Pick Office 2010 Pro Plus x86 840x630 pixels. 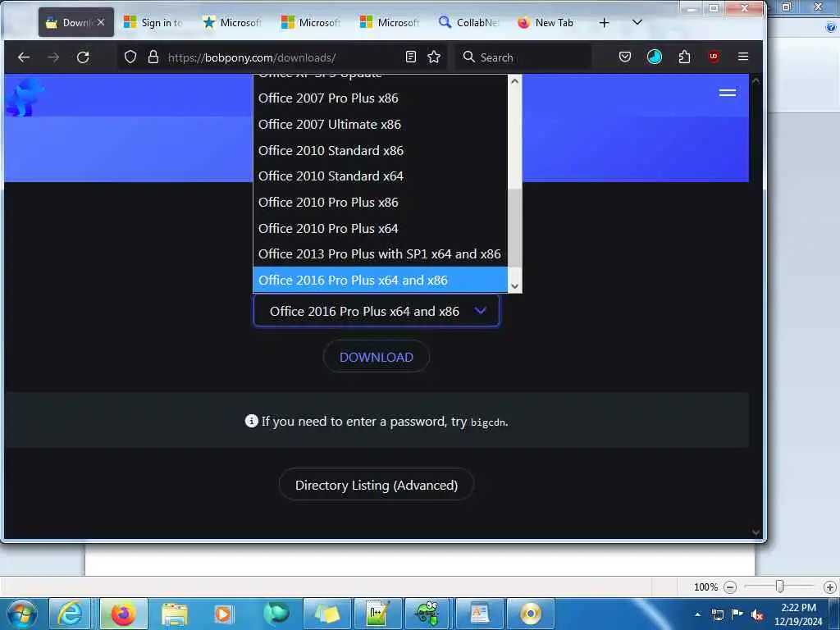coord(380,203)
